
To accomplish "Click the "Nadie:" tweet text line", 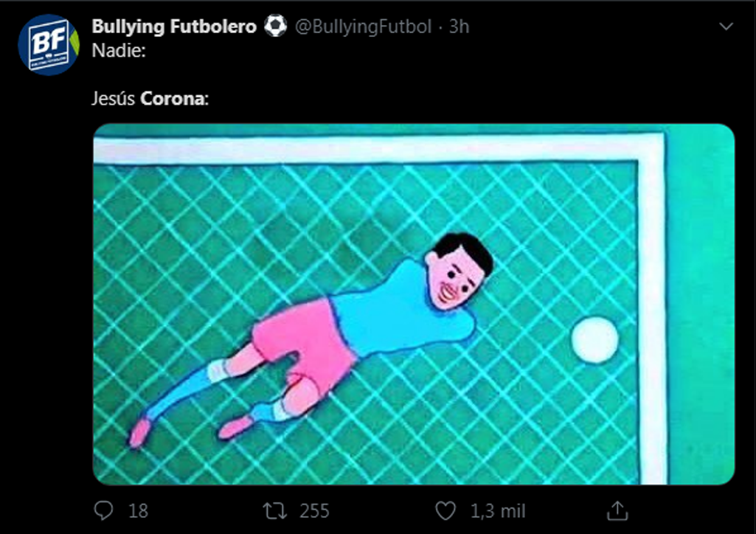I will pyautogui.click(x=119, y=51).
